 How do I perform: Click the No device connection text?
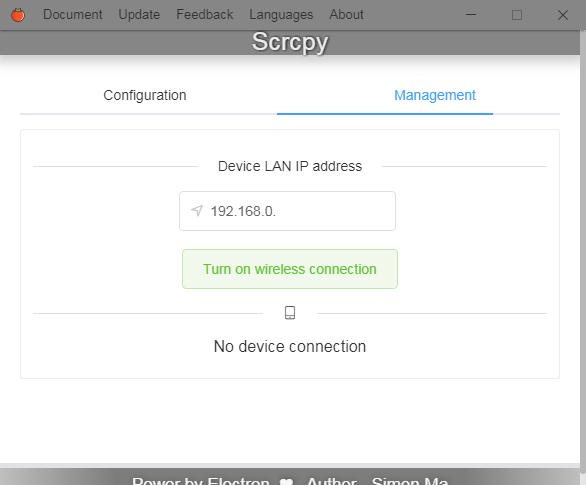tap(290, 346)
